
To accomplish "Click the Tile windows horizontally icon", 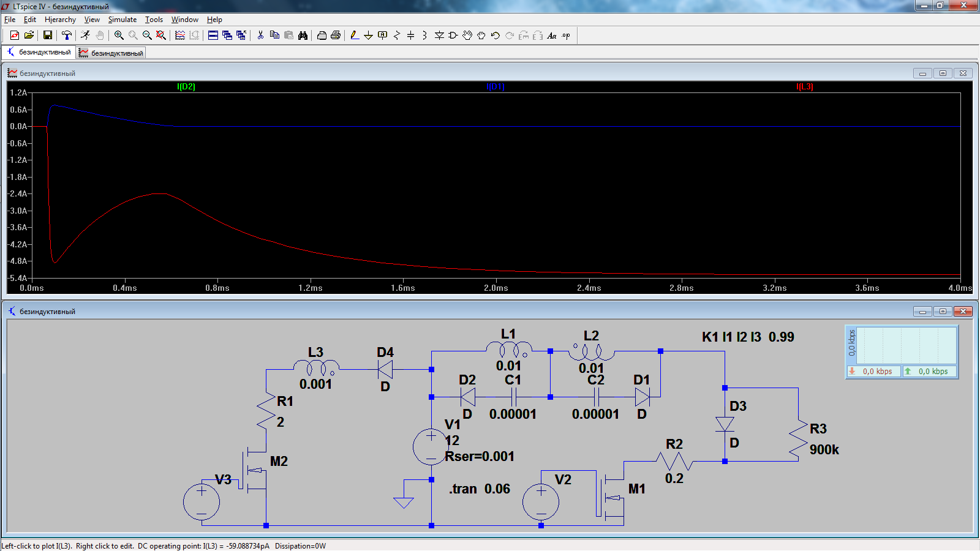I will click(213, 36).
